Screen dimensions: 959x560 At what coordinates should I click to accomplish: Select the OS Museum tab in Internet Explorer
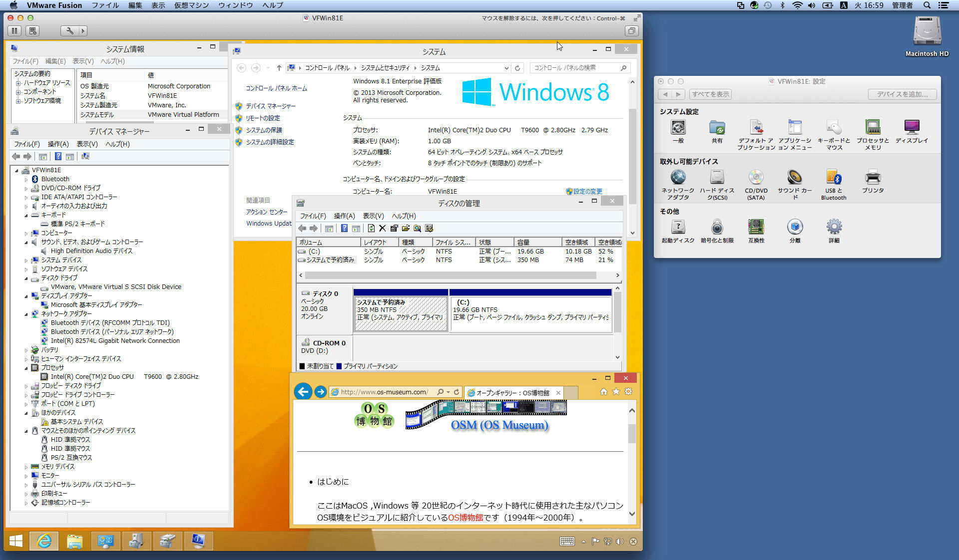[x=514, y=393]
